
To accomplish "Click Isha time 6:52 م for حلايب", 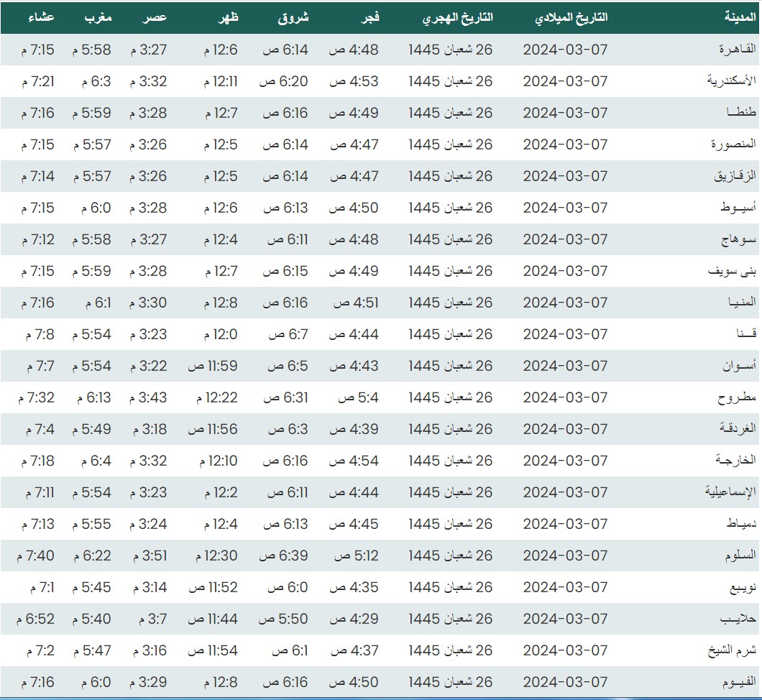I will point(38,619).
